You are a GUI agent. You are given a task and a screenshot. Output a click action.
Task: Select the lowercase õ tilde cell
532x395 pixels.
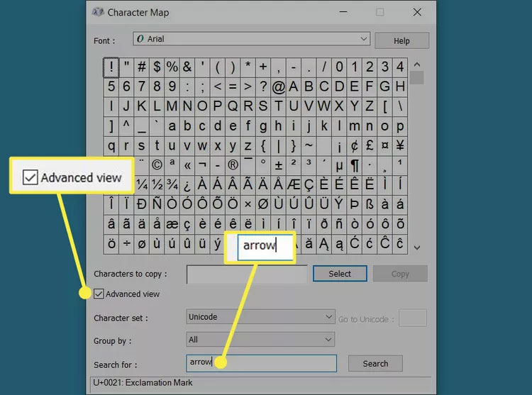(400, 225)
